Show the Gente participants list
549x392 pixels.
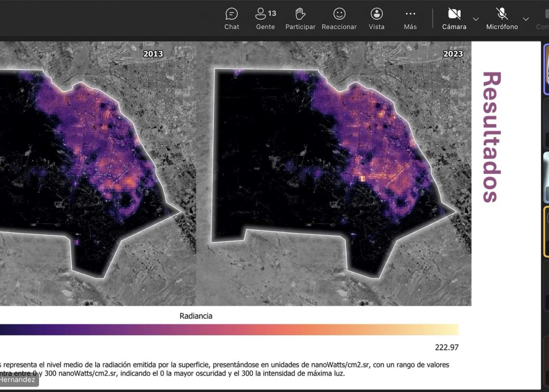pyautogui.click(x=265, y=19)
